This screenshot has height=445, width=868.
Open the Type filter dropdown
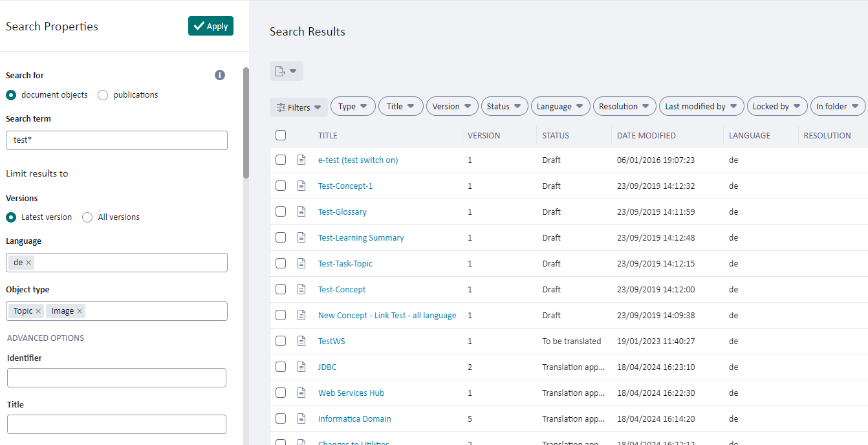pos(353,107)
